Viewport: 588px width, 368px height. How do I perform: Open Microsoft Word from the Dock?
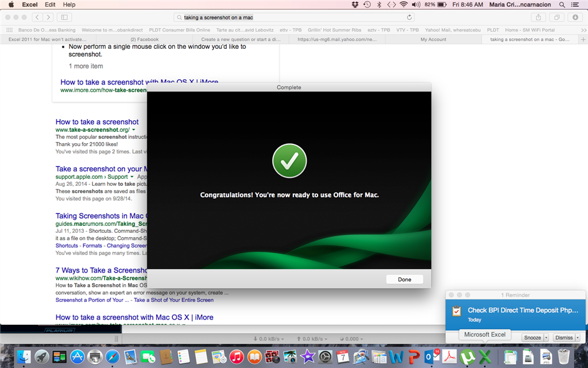click(x=396, y=356)
